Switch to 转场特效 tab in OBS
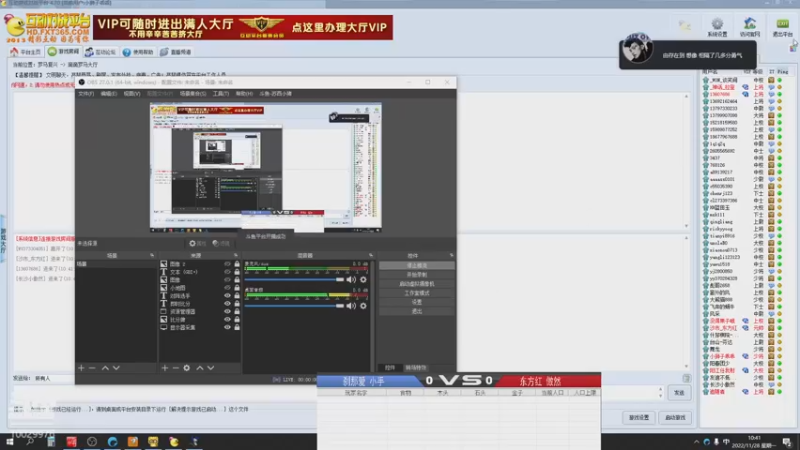This screenshot has width=800, height=450. (x=416, y=368)
